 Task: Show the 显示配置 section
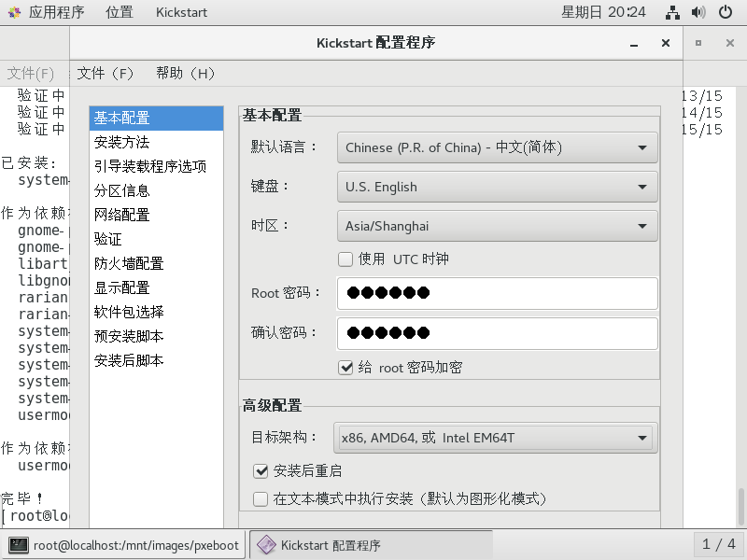click(156, 288)
